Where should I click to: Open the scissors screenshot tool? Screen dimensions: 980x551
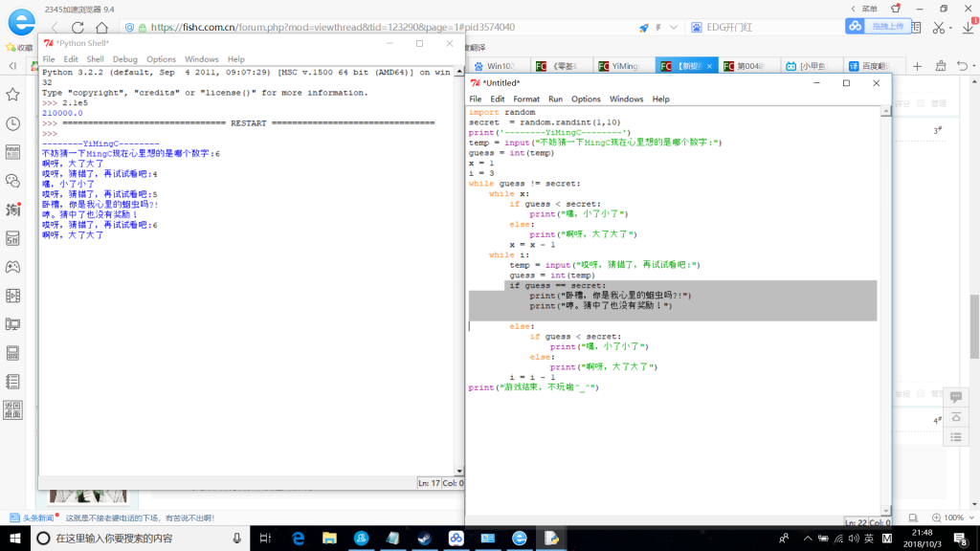(938, 28)
